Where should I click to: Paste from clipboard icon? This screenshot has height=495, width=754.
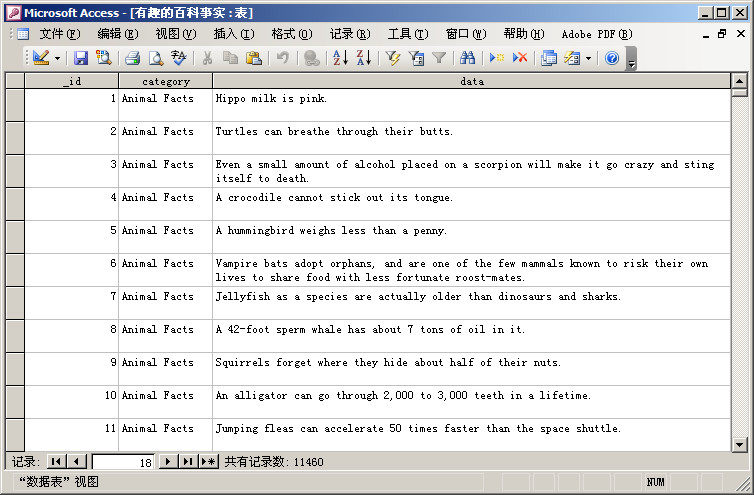pos(253,58)
